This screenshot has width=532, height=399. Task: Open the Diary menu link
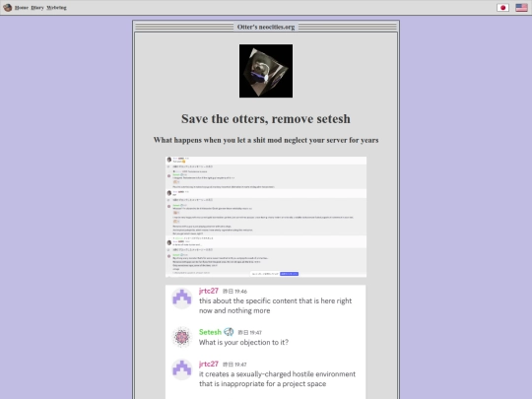37,8
